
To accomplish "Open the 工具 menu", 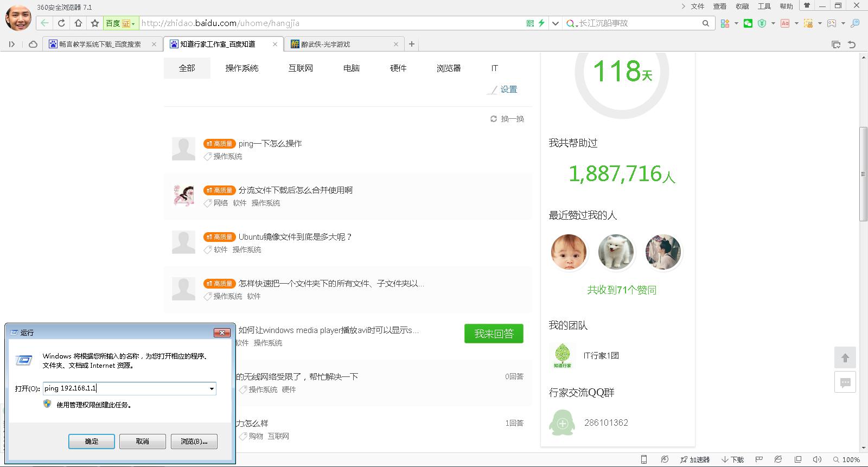I will (x=764, y=7).
